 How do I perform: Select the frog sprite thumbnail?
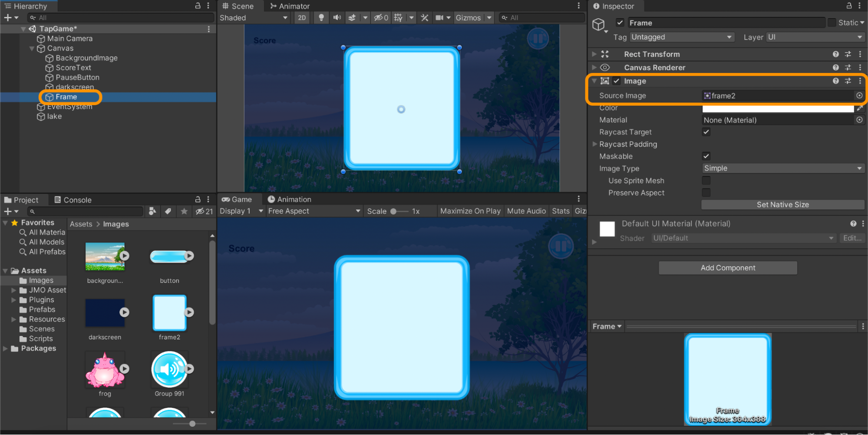(x=105, y=370)
